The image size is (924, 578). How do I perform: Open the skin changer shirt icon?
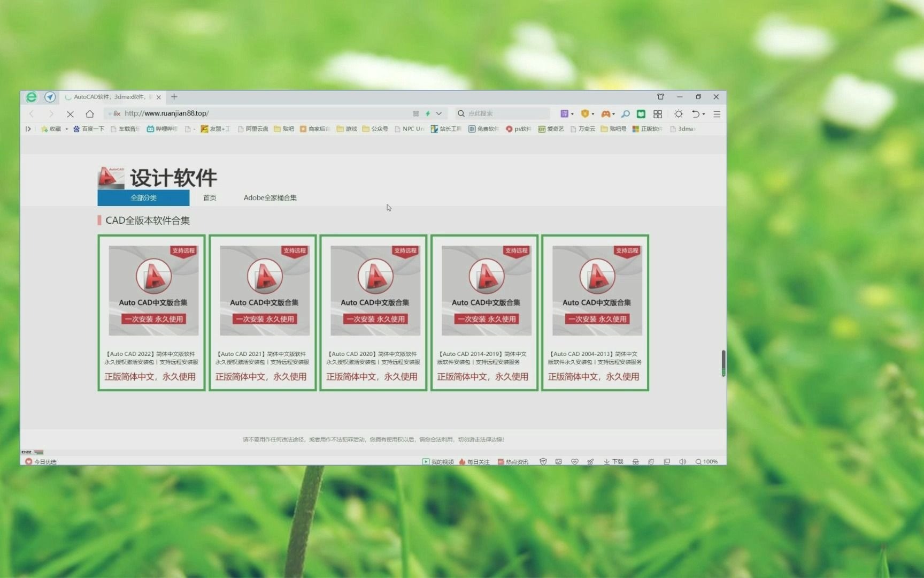tap(660, 97)
